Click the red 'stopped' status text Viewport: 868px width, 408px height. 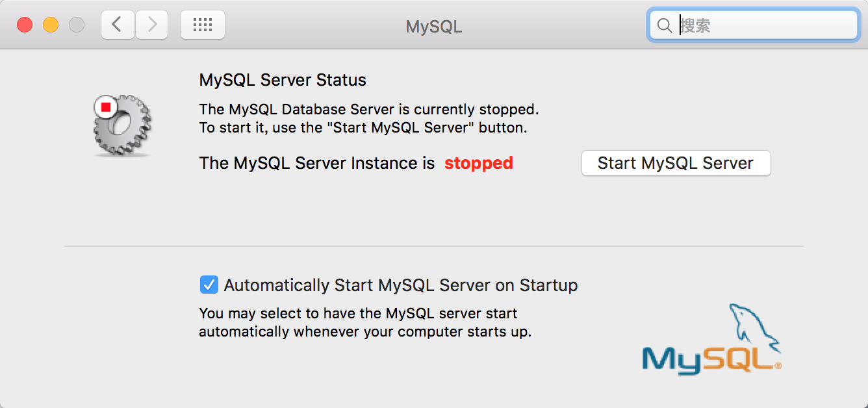point(479,163)
